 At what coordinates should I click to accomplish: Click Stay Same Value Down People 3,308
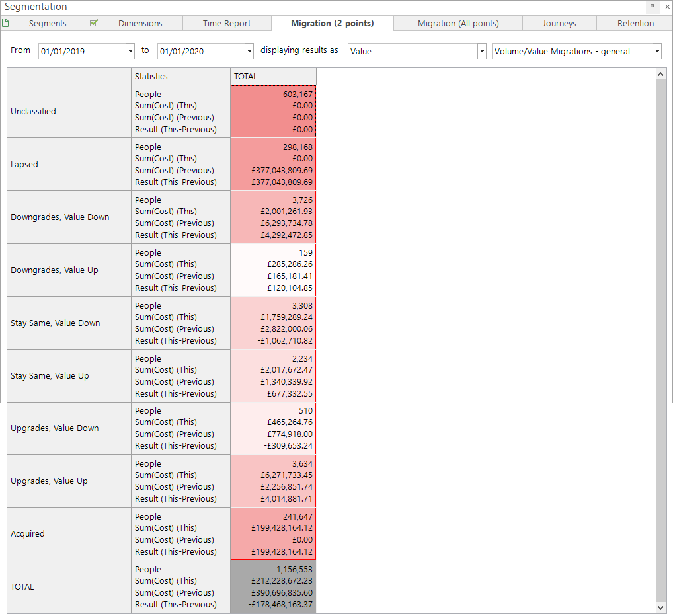pos(302,305)
